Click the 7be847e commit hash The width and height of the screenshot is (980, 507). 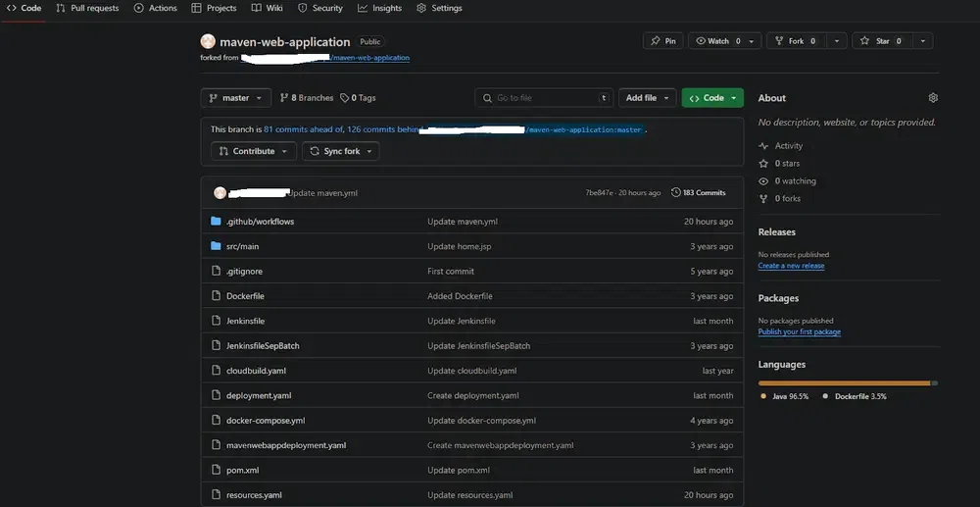coord(599,193)
